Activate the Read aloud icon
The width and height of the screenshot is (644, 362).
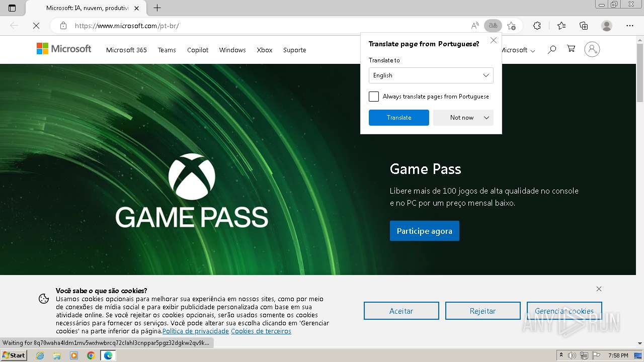[x=475, y=26]
